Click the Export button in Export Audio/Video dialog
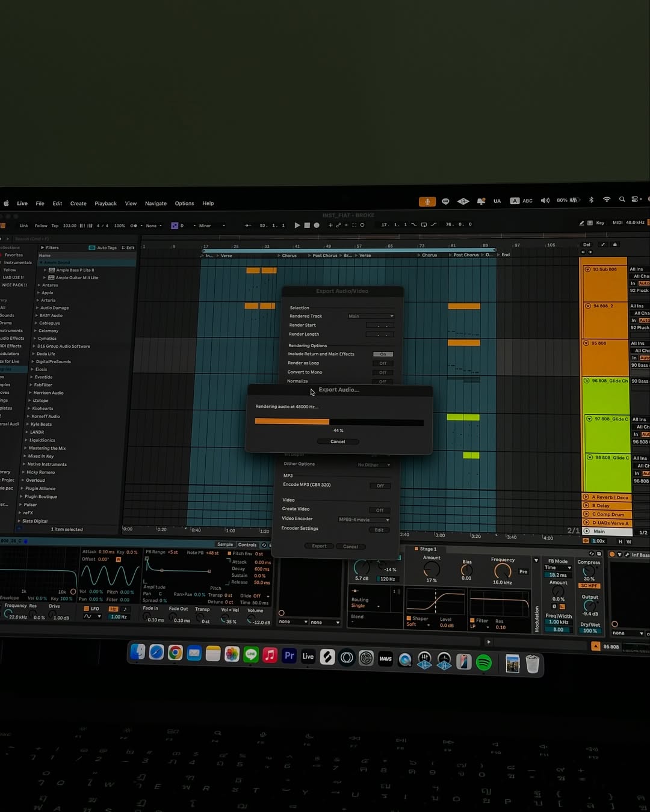650x812 pixels. (319, 546)
